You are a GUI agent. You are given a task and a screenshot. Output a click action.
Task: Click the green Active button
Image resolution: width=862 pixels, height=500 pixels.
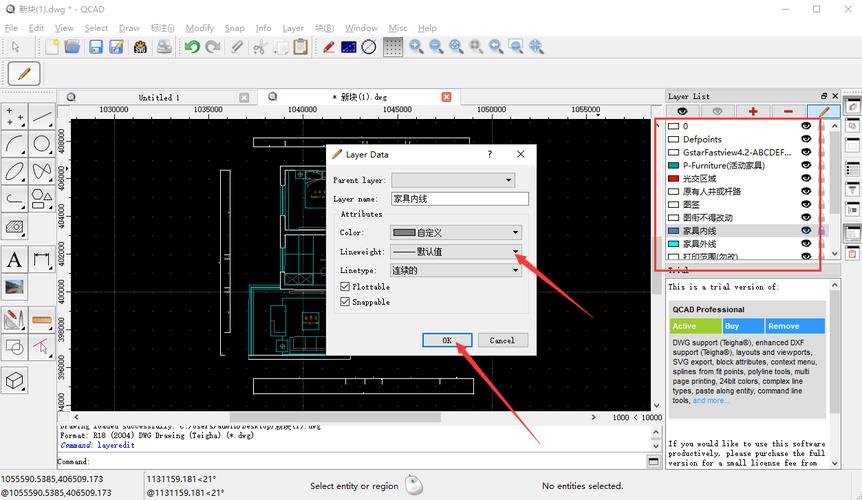(695, 326)
